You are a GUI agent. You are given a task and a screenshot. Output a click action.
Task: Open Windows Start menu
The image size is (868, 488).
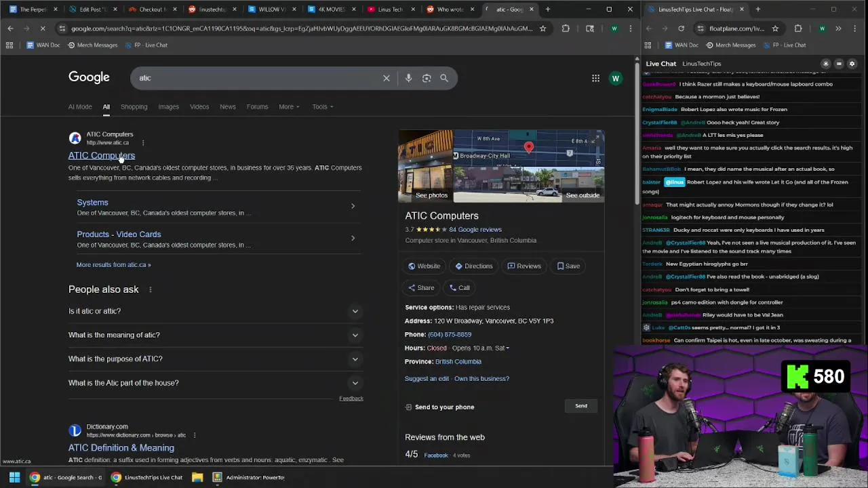click(14, 477)
